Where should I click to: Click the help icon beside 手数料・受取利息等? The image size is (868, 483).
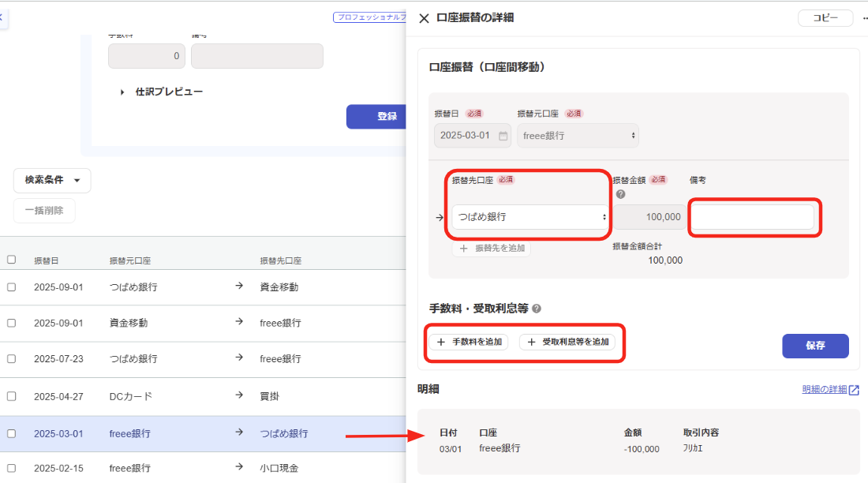[537, 309]
